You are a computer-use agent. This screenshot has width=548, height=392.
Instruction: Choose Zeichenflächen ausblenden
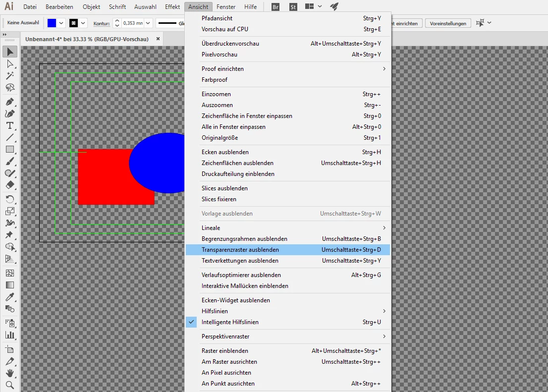(x=288, y=163)
